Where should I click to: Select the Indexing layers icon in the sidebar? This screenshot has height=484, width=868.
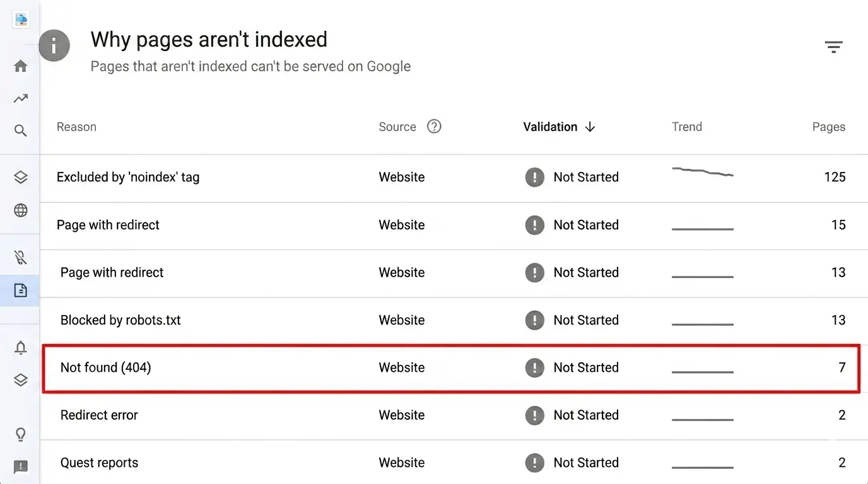pyautogui.click(x=21, y=177)
